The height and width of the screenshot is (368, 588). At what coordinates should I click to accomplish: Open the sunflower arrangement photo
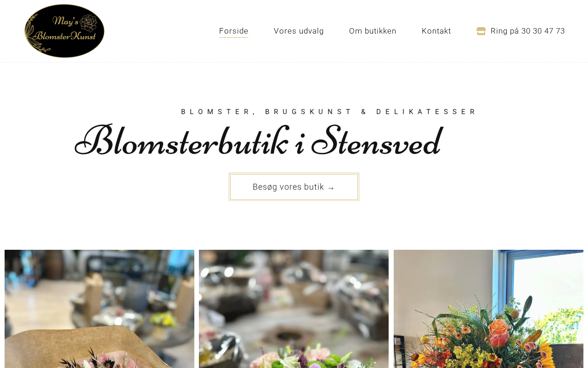[x=488, y=309]
